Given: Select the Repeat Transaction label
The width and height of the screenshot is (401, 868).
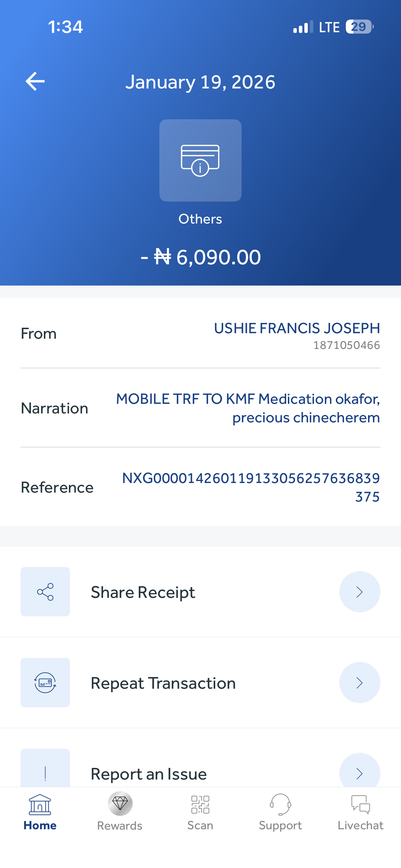Looking at the screenshot, I should tap(163, 683).
